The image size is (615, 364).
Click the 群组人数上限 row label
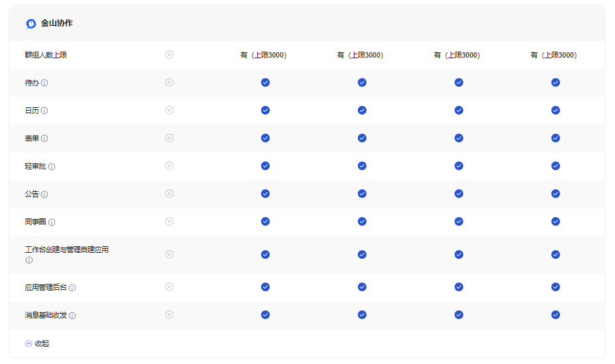(46, 55)
